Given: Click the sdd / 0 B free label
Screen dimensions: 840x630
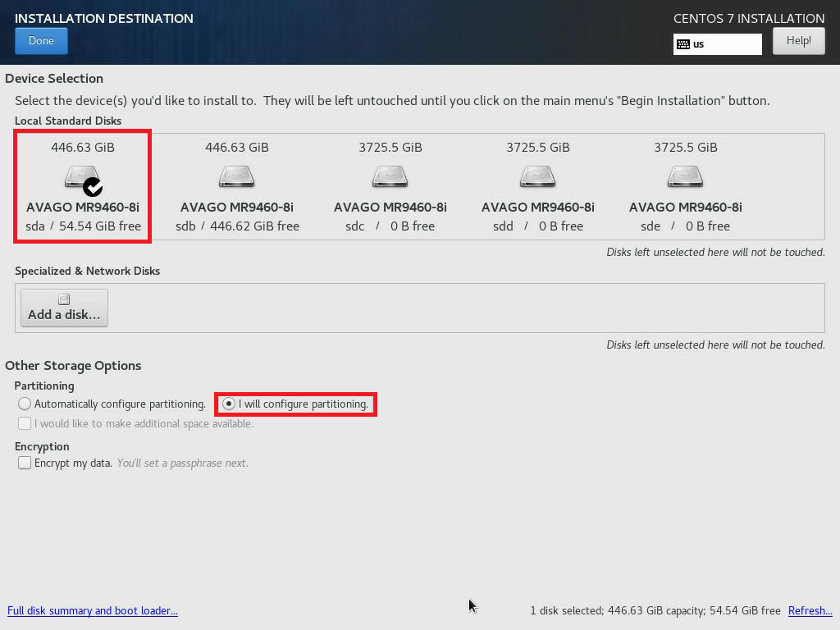Looking at the screenshot, I should click(538, 226).
